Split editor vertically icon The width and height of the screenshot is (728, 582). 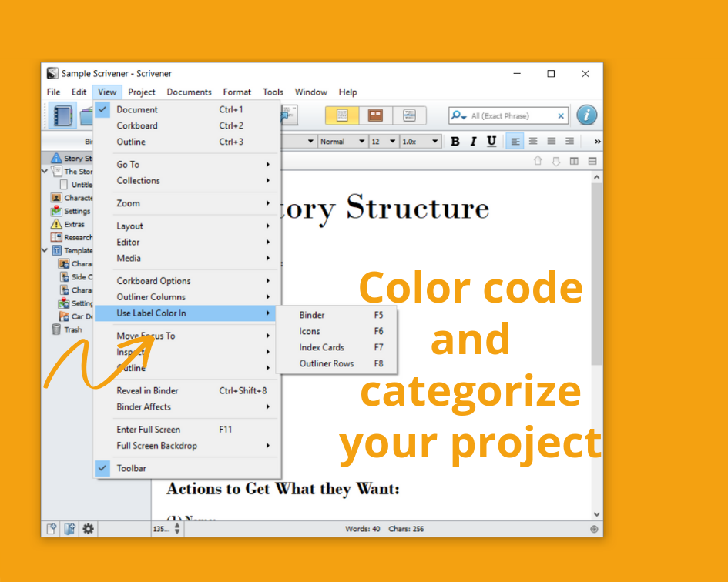click(x=575, y=161)
